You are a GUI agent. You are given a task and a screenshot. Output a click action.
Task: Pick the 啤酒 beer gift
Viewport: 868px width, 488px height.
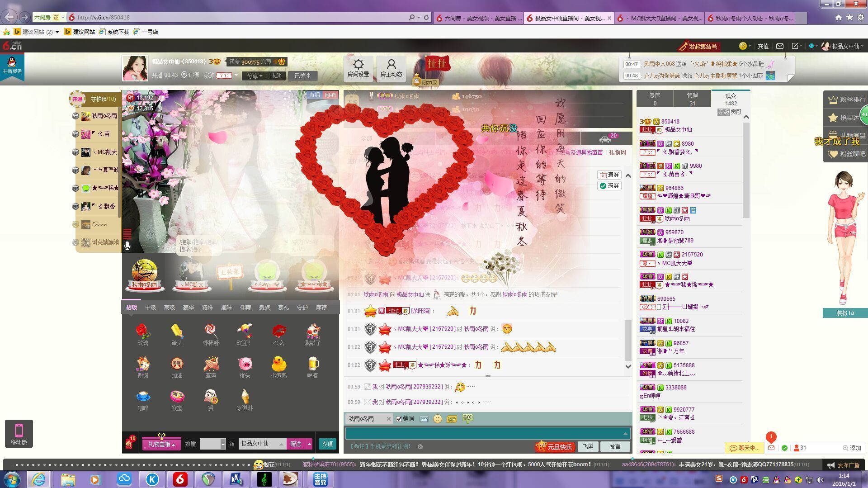(x=312, y=364)
